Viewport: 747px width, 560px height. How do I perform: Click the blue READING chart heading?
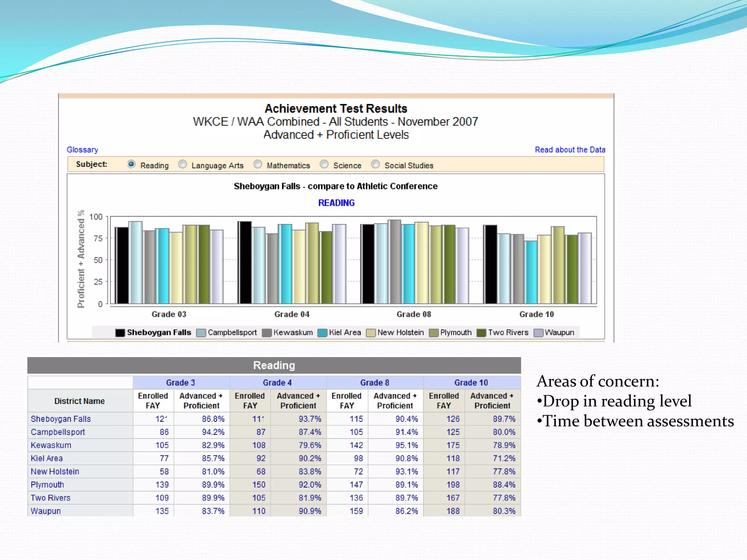(336, 203)
